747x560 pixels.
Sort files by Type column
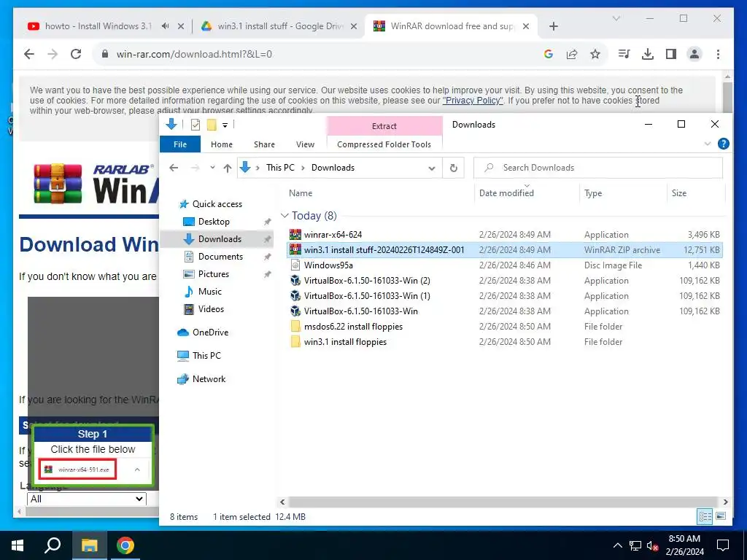[x=593, y=192]
